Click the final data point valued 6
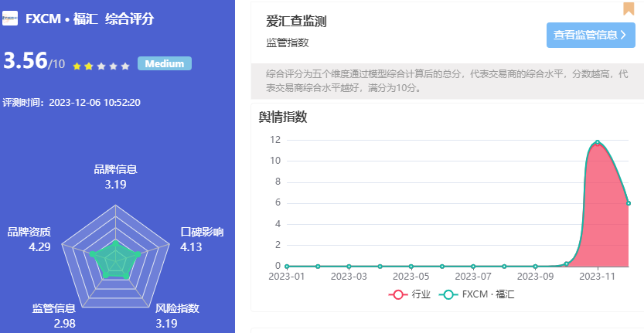This screenshot has width=644, height=333. coord(629,203)
